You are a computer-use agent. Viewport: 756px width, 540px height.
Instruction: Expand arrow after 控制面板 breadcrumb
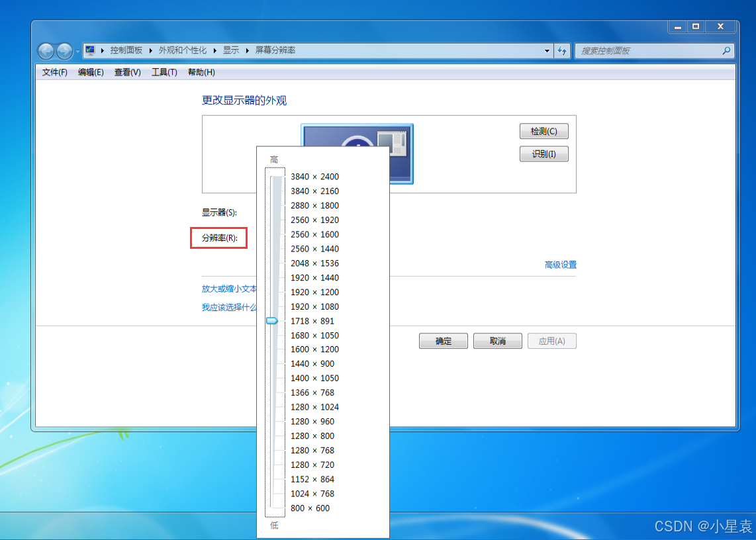(150, 50)
